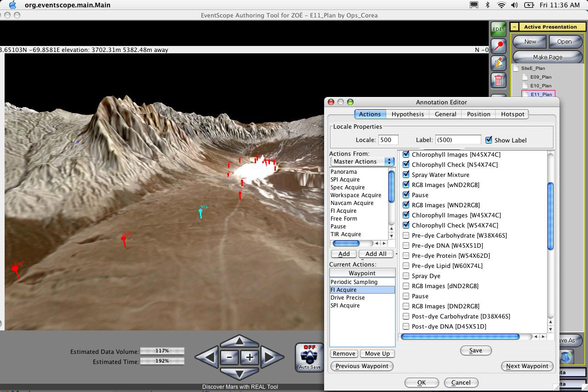The height and width of the screenshot is (392, 588).
Task: Select the hand-with-pencil edit tool
Action: (498, 63)
